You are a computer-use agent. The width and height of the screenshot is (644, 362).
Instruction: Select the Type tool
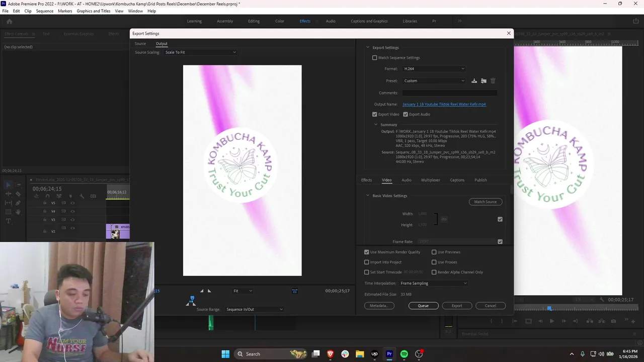point(8,221)
